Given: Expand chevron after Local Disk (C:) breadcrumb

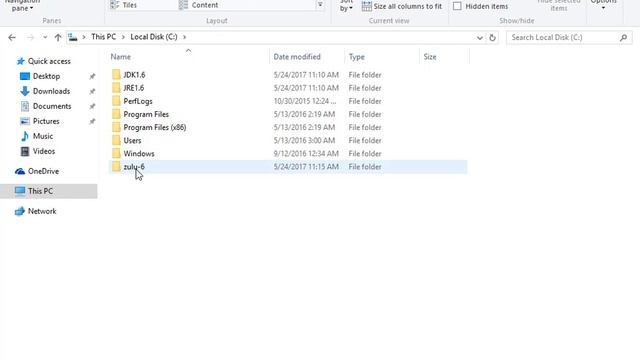Looking at the screenshot, I should [184, 37].
